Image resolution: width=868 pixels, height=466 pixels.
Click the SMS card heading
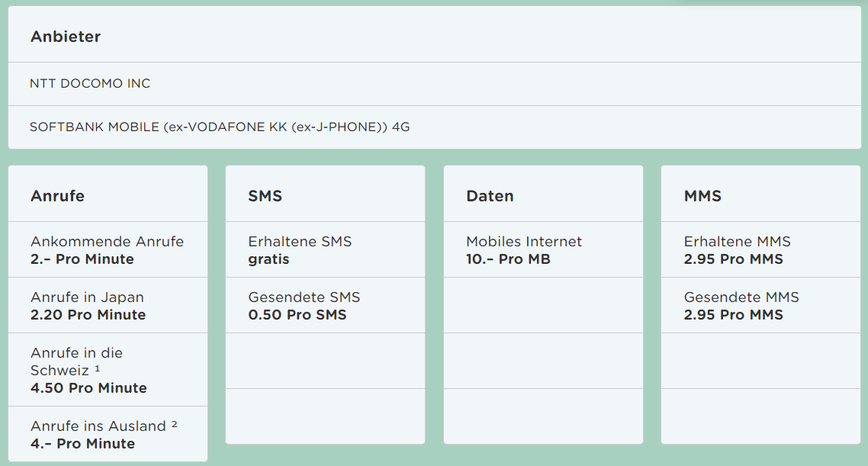point(265,196)
